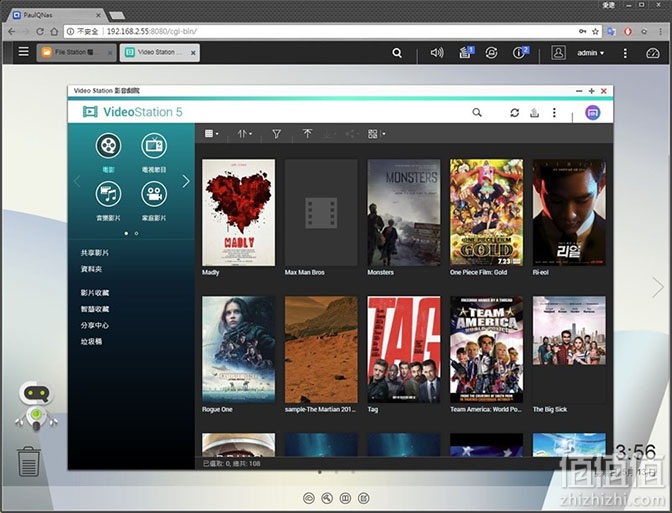Click the Qboost robot assistant icon
Viewport: 672px width, 513px height.
pyautogui.click(x=37, y=406)
